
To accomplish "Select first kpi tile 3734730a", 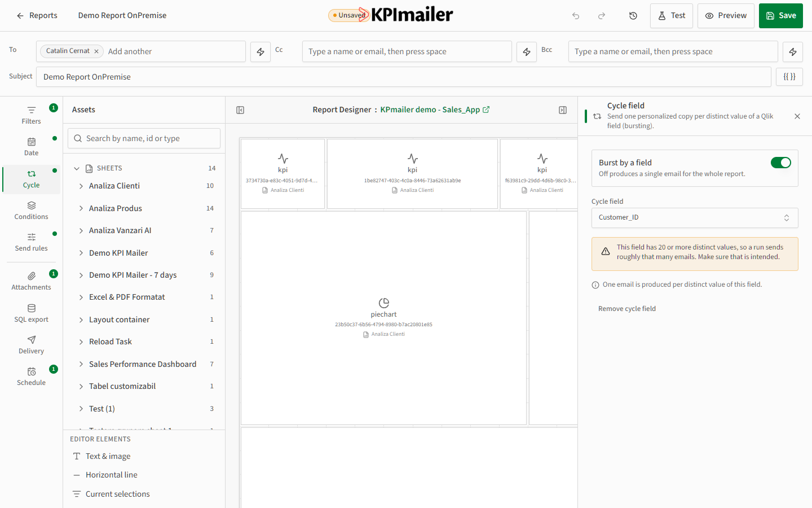I will (x=283, y=174).
